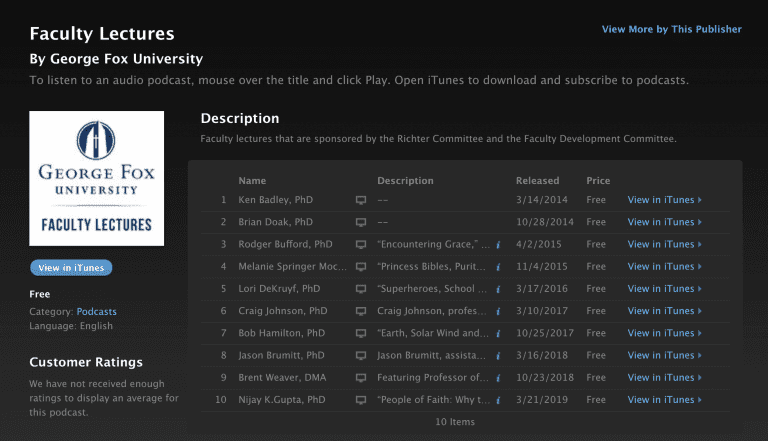Click the "Language: English" text
The height and width of the screenshot is (441, 768).
coord(71,326)
